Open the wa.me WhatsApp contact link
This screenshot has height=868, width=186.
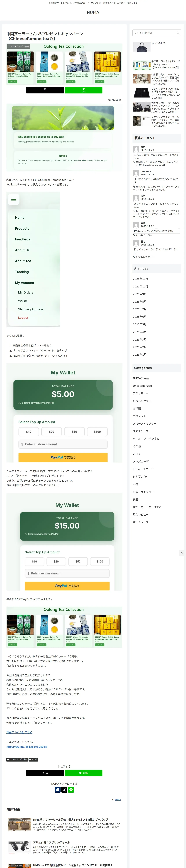(27, 746)
